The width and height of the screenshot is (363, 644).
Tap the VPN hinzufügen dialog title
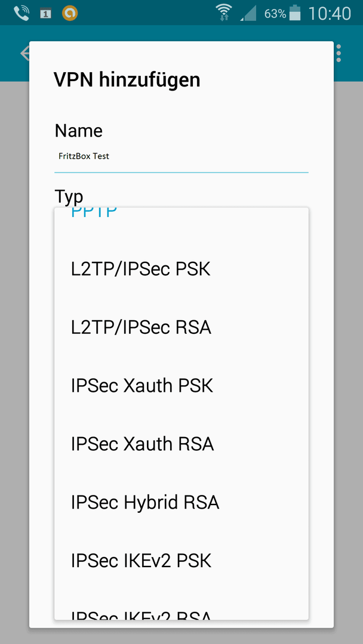click(x=127, y=80)
